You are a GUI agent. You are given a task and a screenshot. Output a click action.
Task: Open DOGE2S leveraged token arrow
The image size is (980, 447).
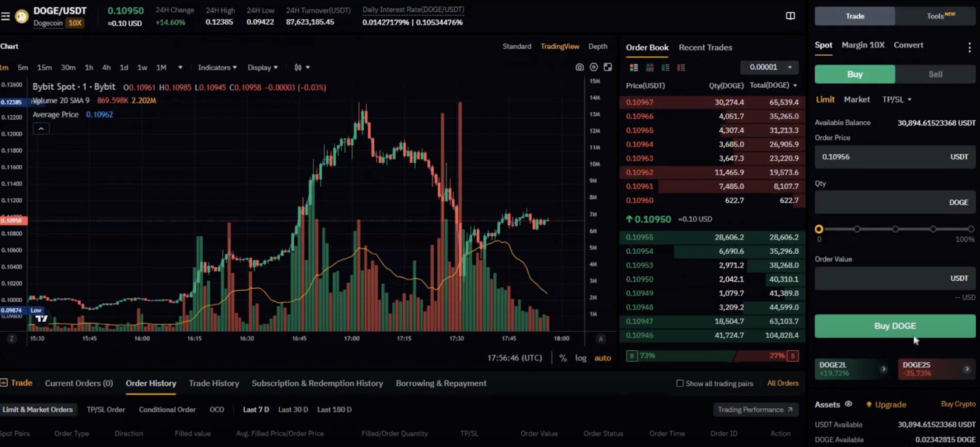[967, 369]
